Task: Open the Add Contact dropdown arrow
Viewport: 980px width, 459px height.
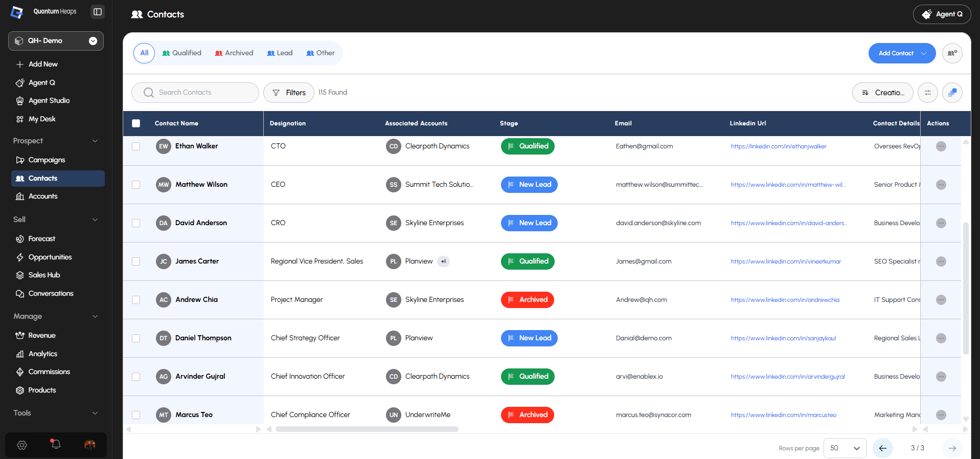Action: [x=924, y=53]
